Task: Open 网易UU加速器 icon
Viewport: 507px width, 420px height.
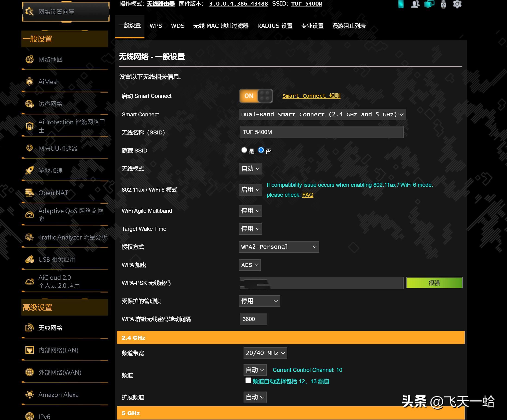Action: click(x=29, y=148)
